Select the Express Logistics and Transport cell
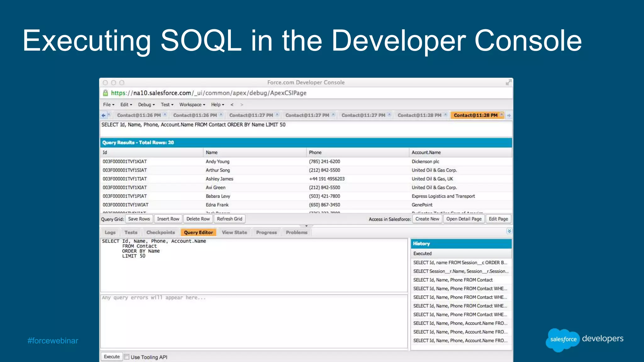644x362 pixels. [443, 196]
